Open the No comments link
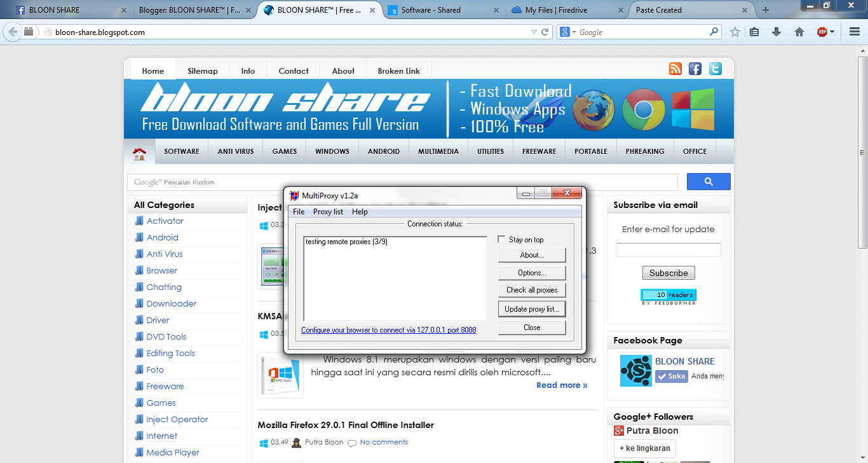This screenshot has width=868, height=463. (384, 442)
